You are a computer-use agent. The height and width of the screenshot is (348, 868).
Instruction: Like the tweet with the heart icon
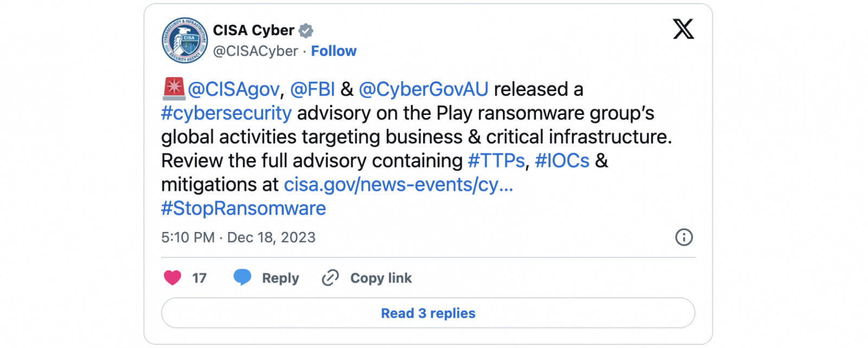[x=173, y=278]
